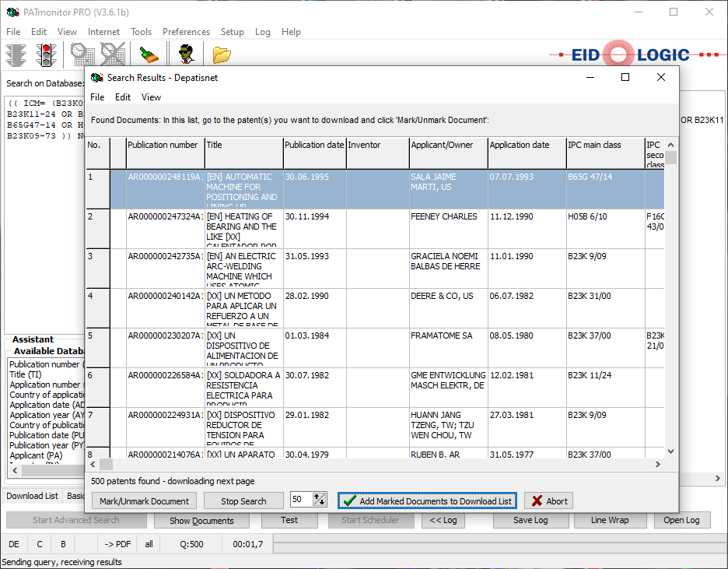The image size is (728, 569).
Task: Click the DE status bar cell
Action: [14, 544]
